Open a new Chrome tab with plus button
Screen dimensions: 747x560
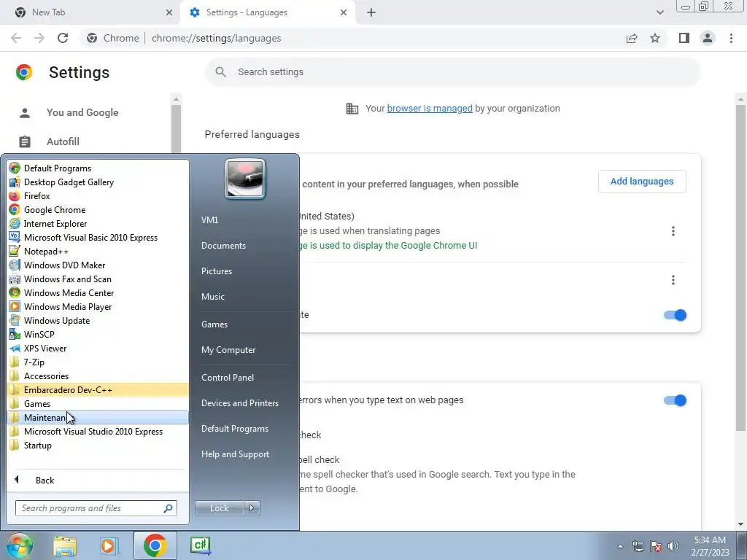tap(371, 12)
